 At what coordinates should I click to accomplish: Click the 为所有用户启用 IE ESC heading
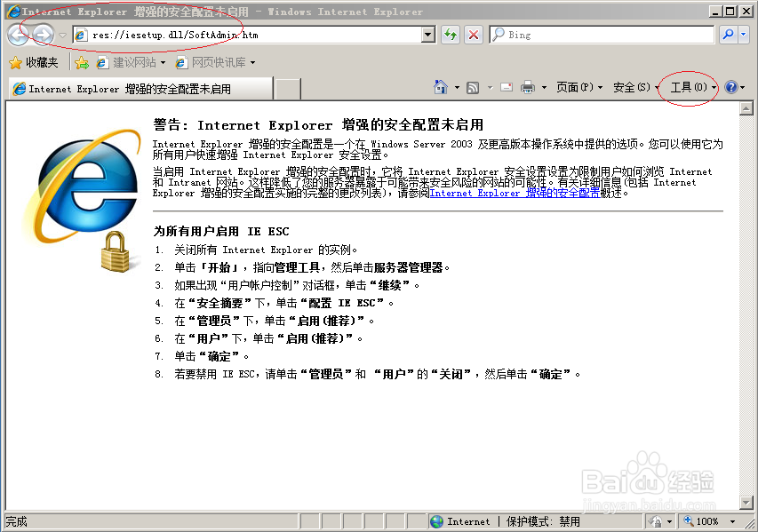pyautogui.click(x=221, y=232)
